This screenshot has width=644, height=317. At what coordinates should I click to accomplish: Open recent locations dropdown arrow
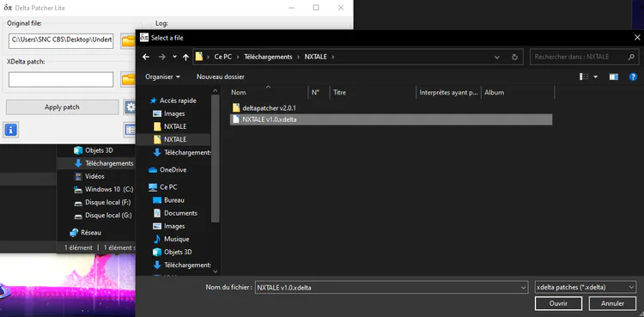[x=174, y=58]
